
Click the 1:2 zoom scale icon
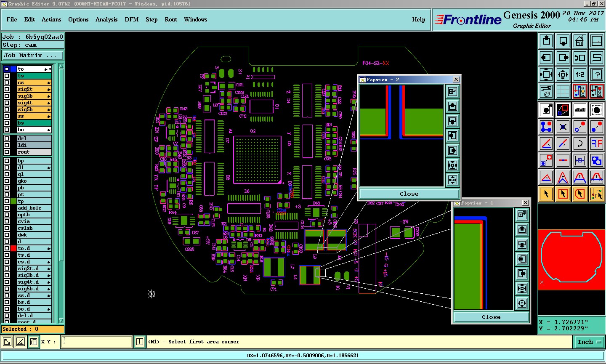click(x=580, y=74)
